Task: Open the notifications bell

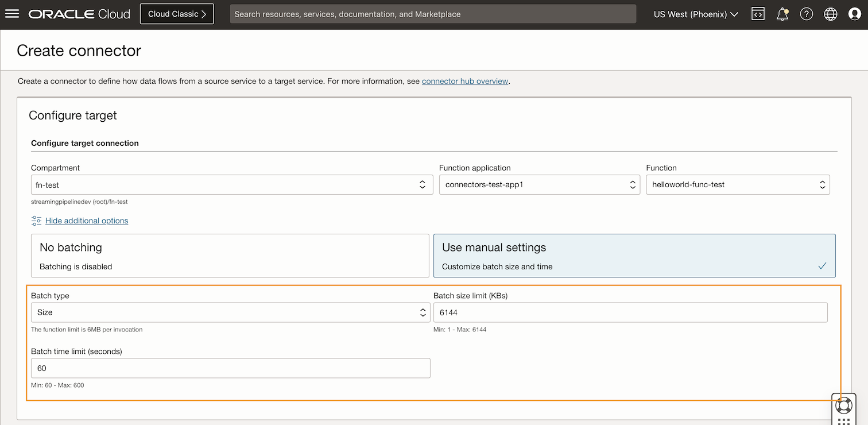Action: tap(782, 14)
